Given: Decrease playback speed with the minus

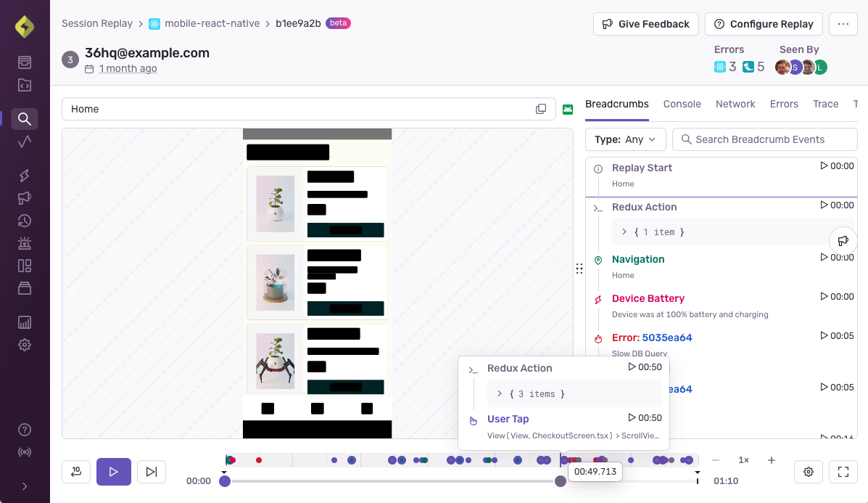Looking at the screenshot, I should [716, 460].
